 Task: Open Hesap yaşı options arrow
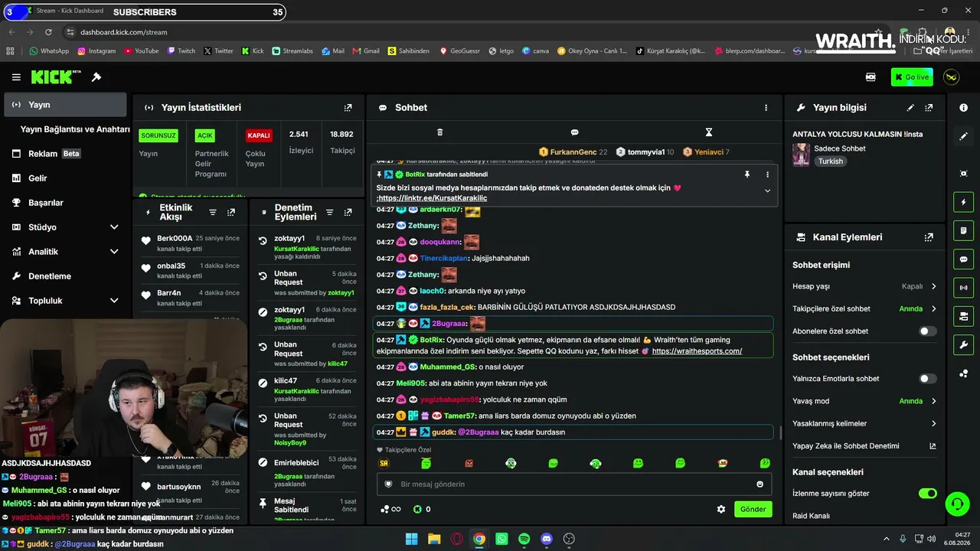pos(933,286)
